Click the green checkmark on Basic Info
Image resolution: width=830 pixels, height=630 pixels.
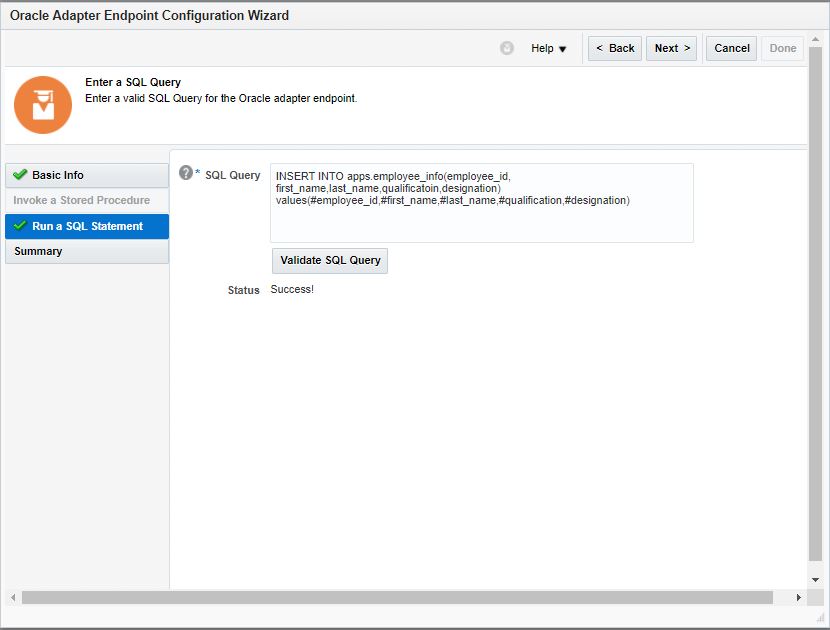click(x=20, y=174)
